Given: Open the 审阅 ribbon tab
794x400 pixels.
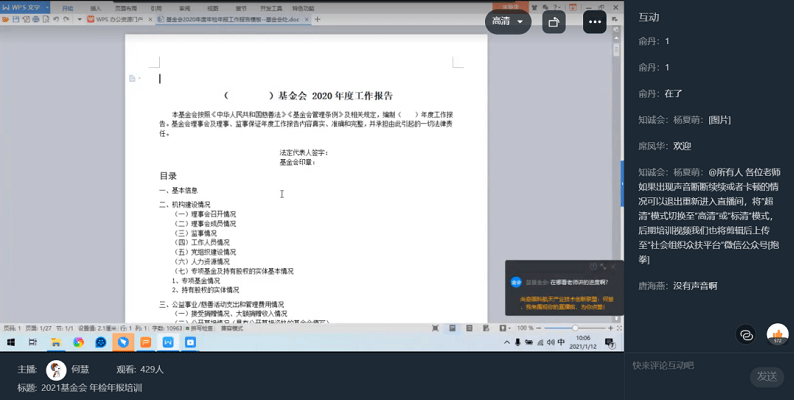Looking at the screenshot, I should (x=184, y=8).
